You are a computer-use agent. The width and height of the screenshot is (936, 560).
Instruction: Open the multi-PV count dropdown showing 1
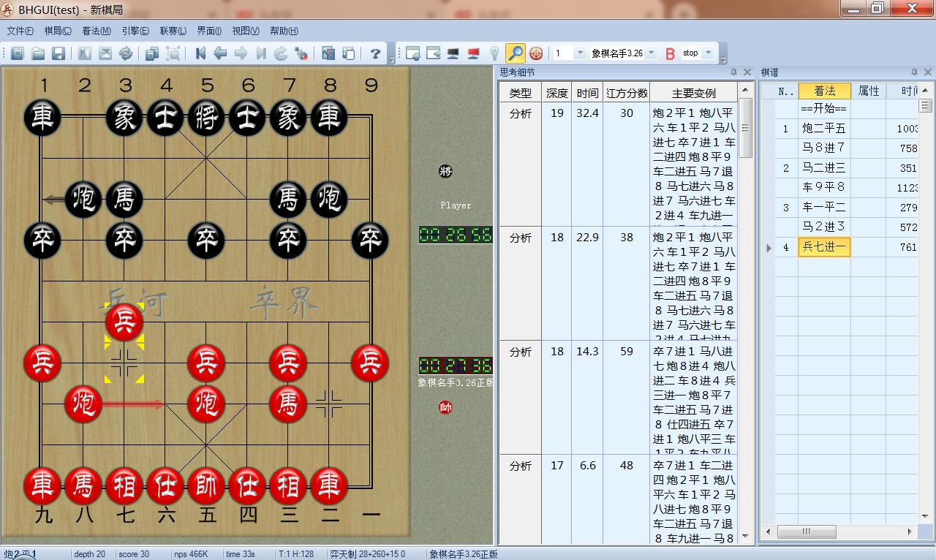[581, 53]
